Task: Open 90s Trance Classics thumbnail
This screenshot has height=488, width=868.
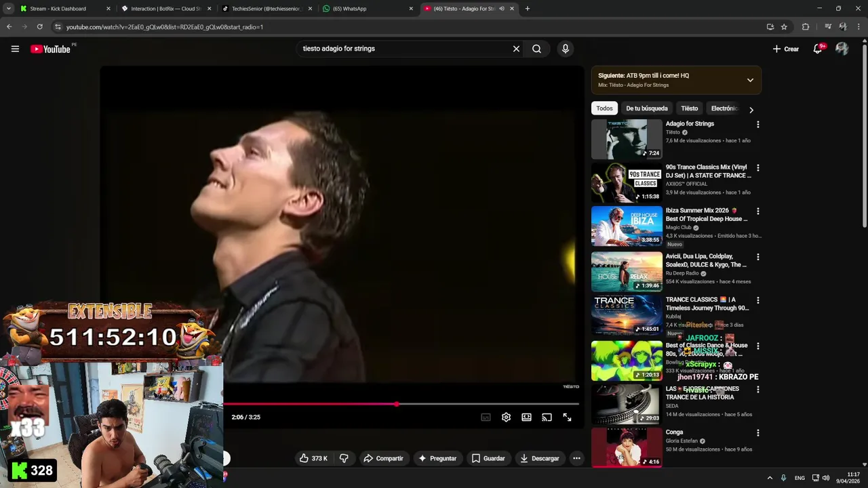Action: tap(627, 182)
